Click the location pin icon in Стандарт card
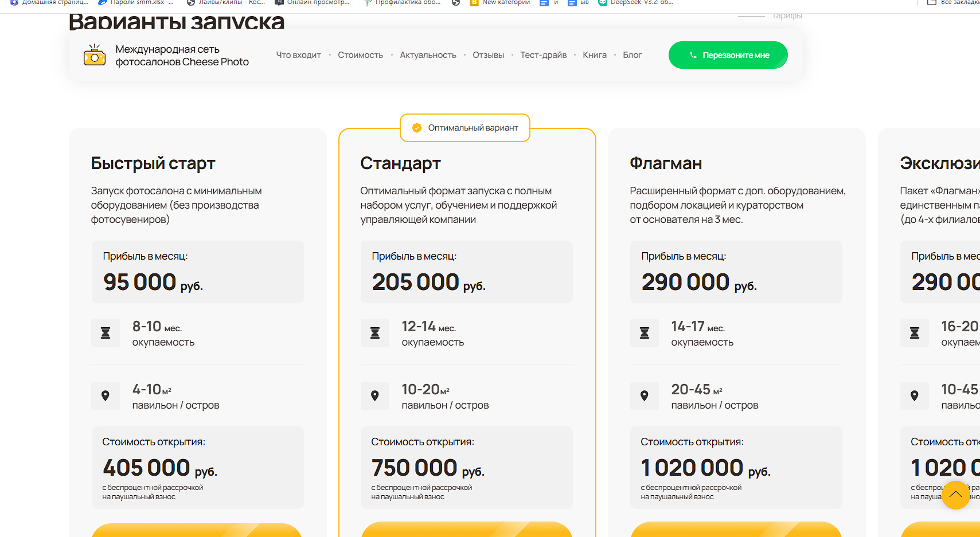This screenshot has width=980, height=537. pos(375,396)
